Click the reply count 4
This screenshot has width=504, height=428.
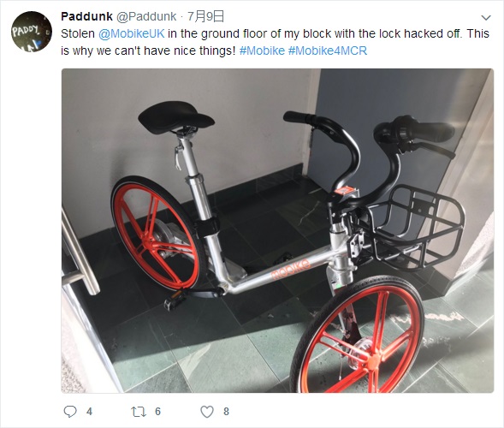click(89, 412)
